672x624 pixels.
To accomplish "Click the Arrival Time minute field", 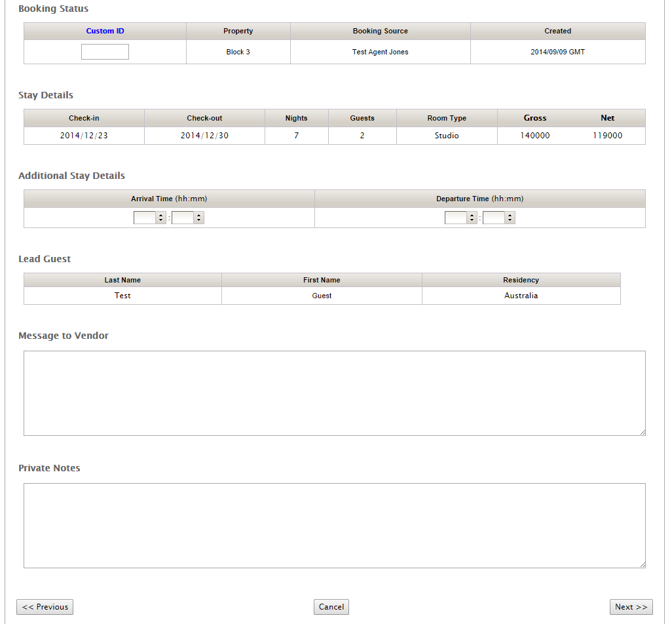I will pos(182,218).
